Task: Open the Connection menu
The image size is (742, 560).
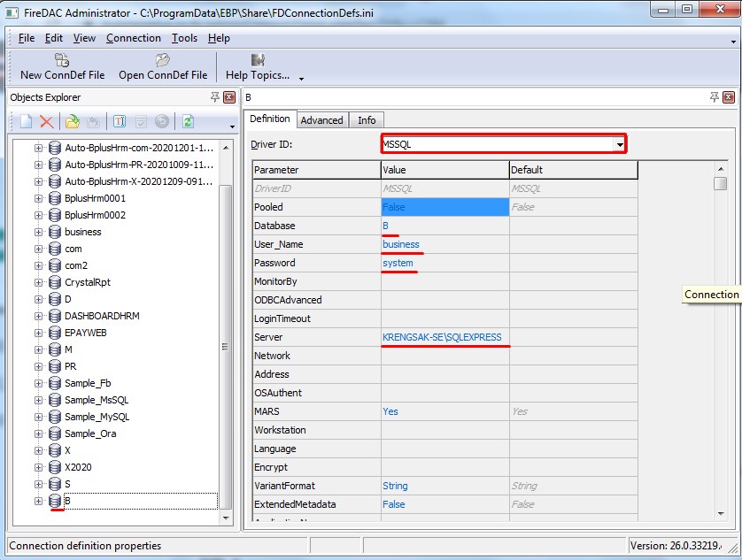Action: tap(134, 38)
